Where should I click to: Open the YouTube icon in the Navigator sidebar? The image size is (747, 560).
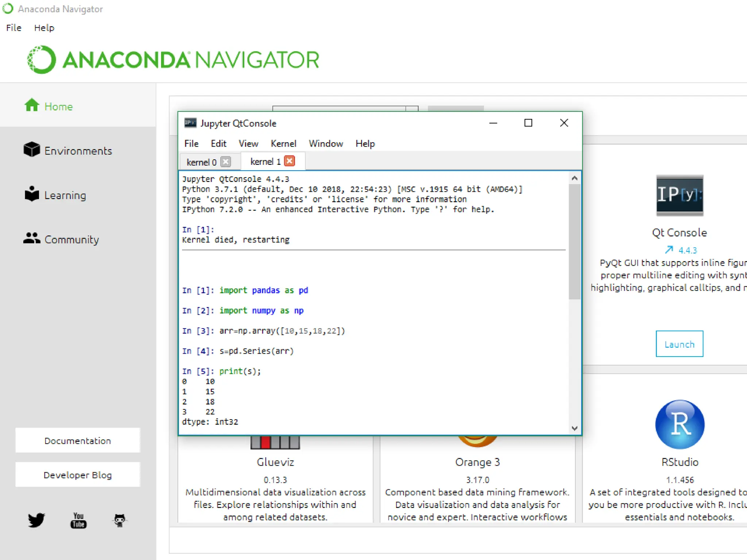point(78,521)
